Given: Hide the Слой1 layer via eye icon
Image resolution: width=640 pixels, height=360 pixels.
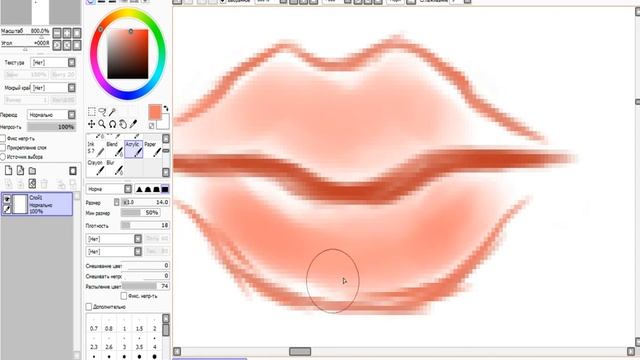Looking at the screenshot, I should point(7,199).
